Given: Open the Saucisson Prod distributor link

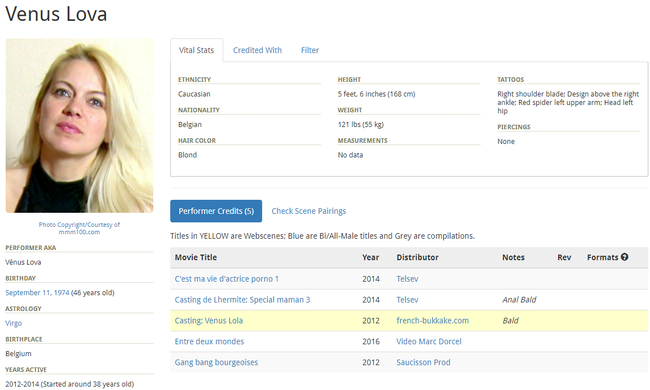Looking at the screenshot, I should pyautogui.click(x=423, y=362).
